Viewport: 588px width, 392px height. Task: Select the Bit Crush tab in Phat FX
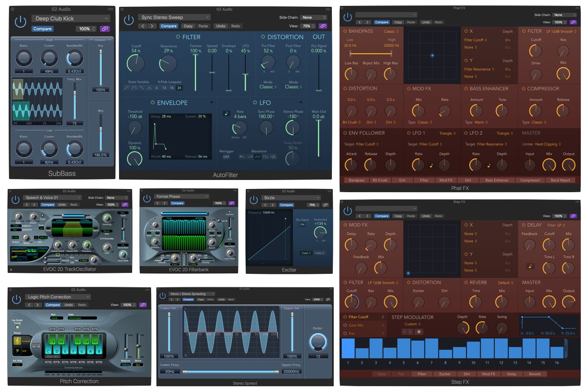[x=380, y=180]
